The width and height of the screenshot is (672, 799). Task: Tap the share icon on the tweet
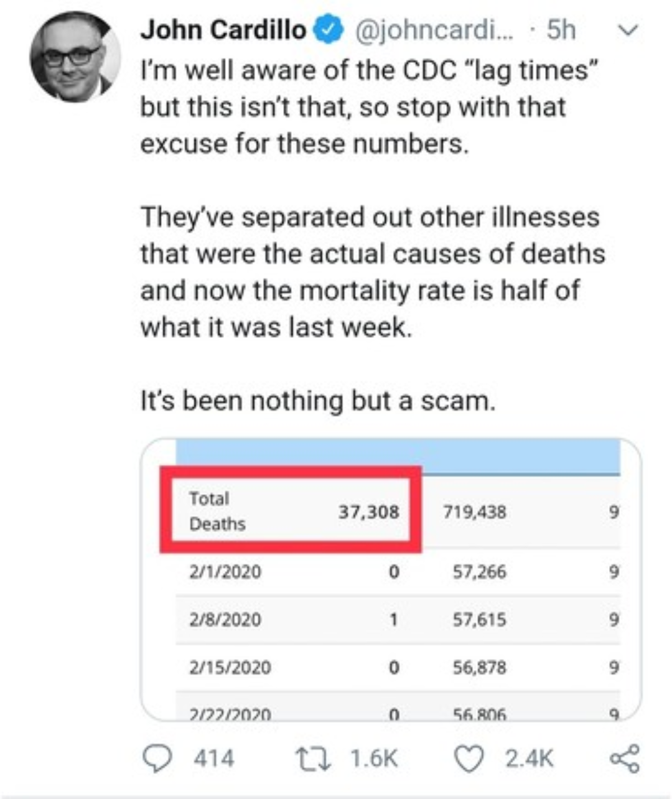(x=624, y=758)
